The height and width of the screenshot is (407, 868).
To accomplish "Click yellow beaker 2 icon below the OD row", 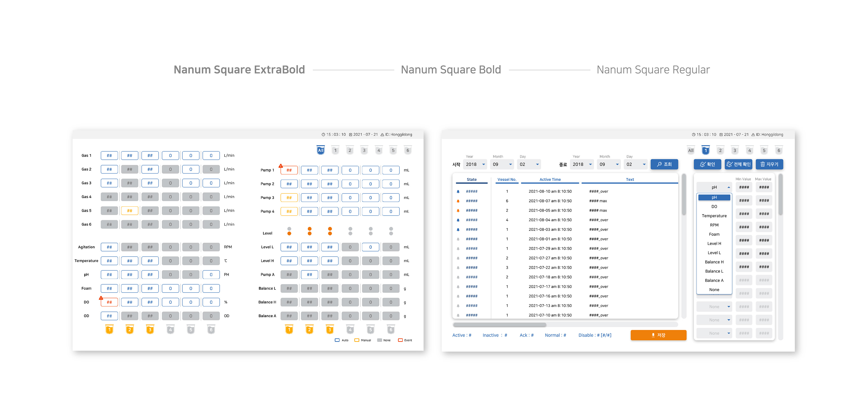I will [130, 329].
